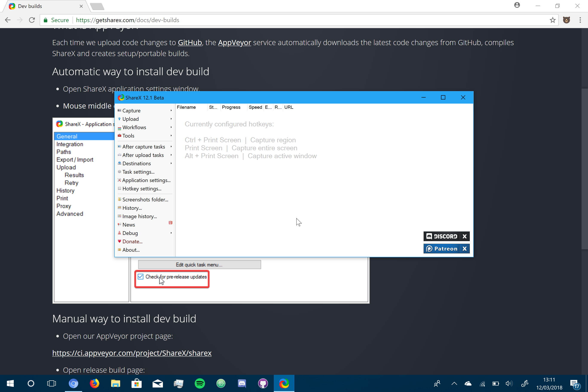
Task: Click the red unread news count badge
Action: [170, 222]
